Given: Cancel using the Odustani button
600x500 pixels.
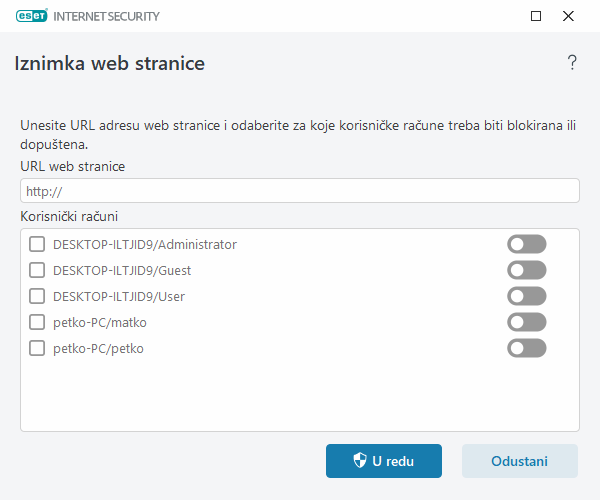Looking at the screenshot, I should pos(520,461).
